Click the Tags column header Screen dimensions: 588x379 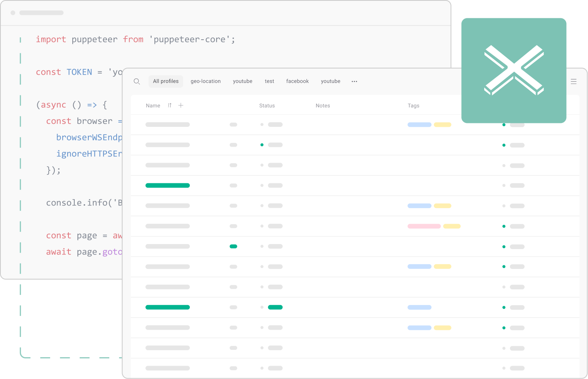[x=413, y=105]
